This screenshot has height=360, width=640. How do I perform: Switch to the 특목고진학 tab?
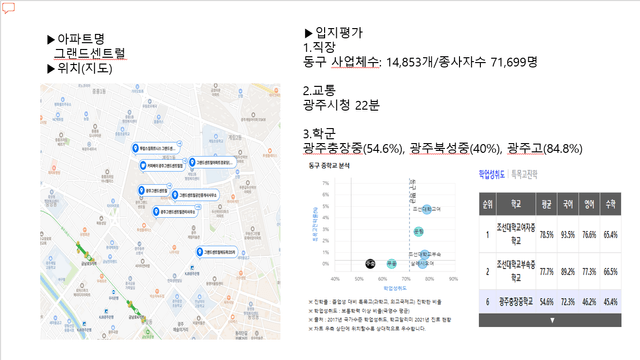pos(524,175)
